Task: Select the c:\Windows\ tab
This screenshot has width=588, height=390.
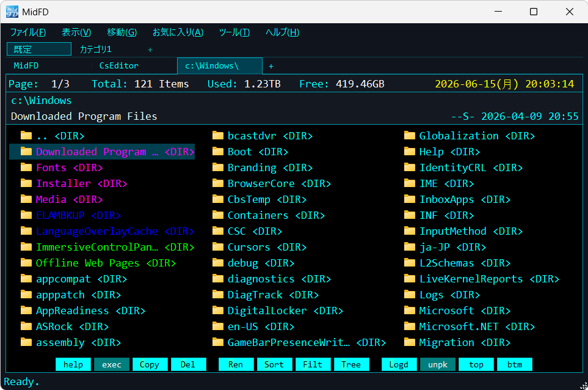Action: (x=220, y=65)
